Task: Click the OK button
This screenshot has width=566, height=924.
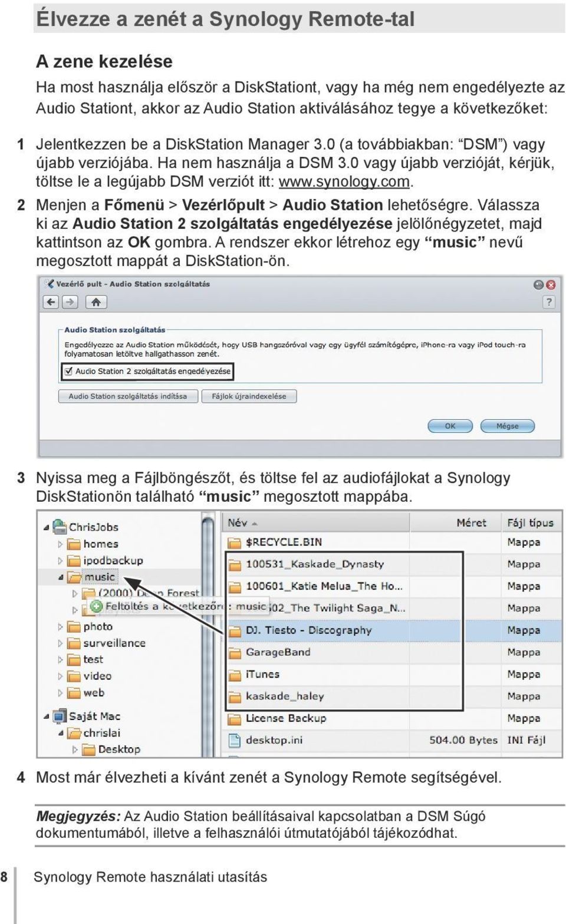Action: click(x=450, y=426)
